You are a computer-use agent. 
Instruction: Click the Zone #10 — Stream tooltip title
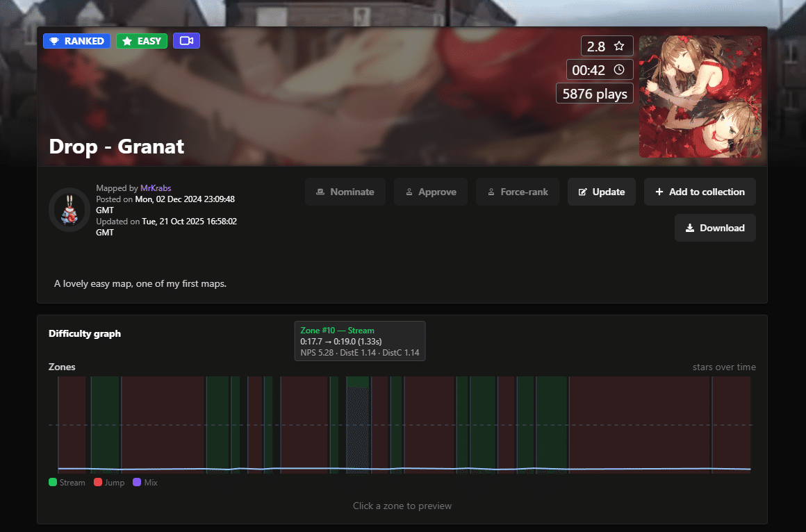[337, 331]
